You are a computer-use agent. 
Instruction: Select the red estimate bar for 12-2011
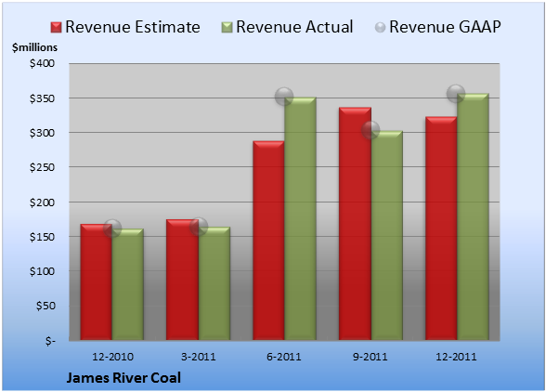pyautogui.click(x=441, y=229)
